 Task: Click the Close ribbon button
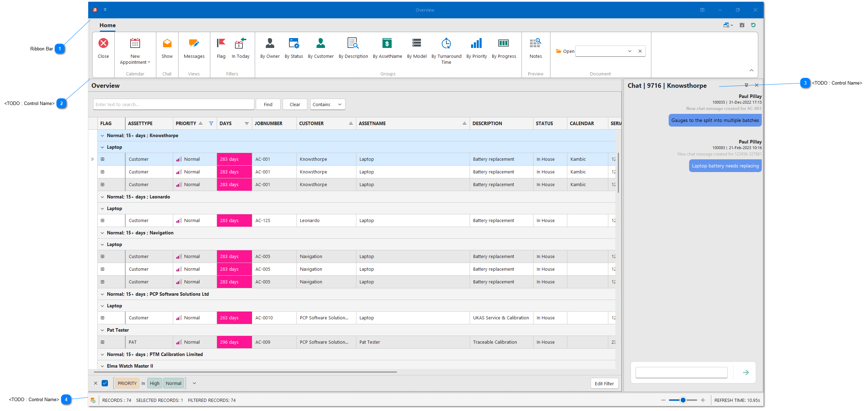click(103, 48)
